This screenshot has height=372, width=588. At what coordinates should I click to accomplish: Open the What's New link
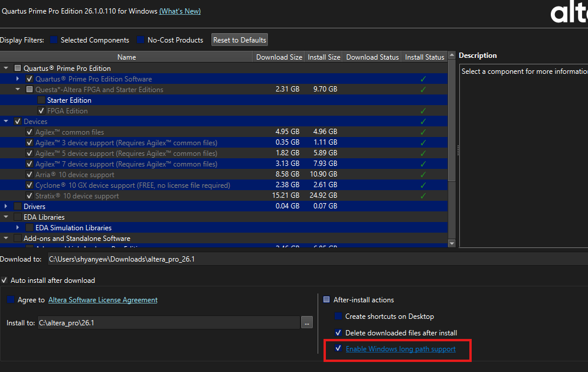(x=179, y=11)
